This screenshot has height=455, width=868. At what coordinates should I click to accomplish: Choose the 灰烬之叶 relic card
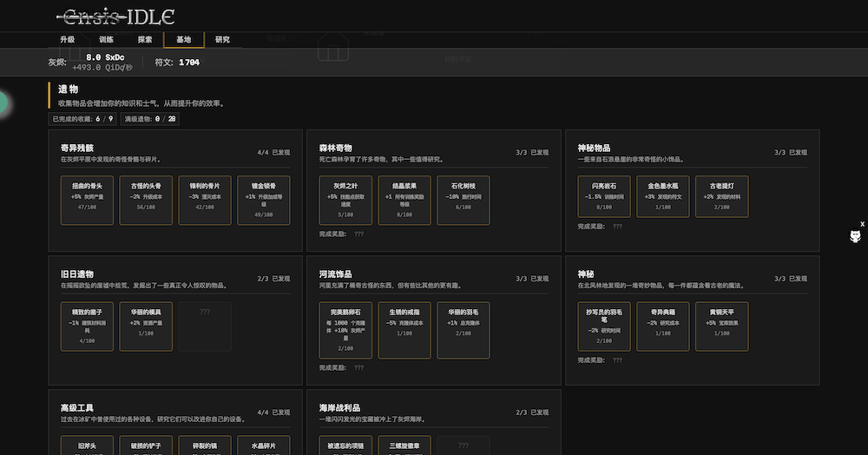[x=345, y=200]
